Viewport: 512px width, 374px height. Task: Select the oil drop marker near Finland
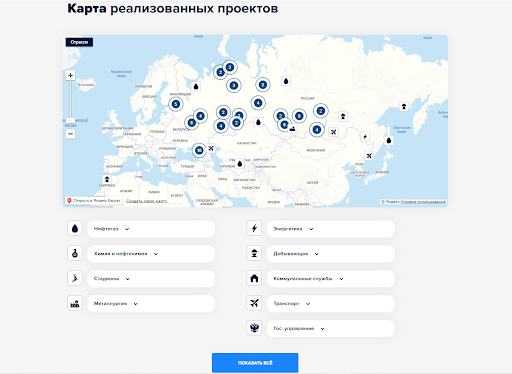(196, 87)
